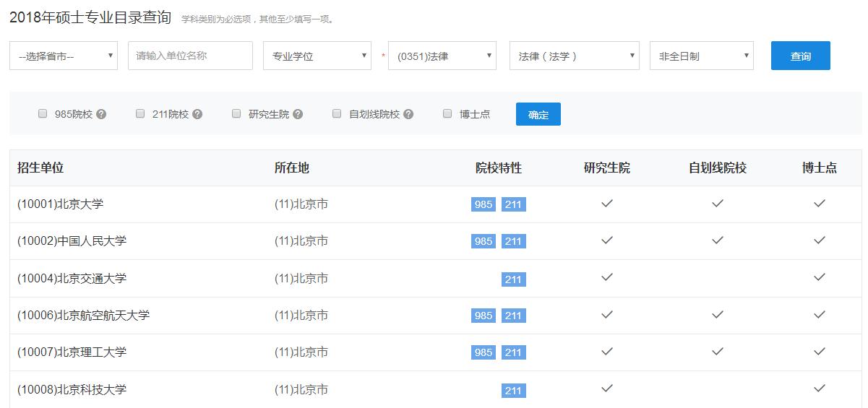Click the 985 badge for 北京大学
Image resolution: width=868 pixels, height=408 pixels.
coord(484,204)
